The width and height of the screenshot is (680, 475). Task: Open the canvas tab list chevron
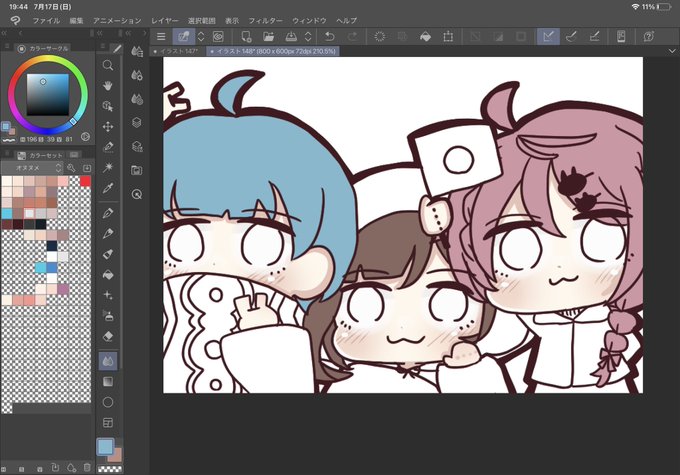[672, 51]
